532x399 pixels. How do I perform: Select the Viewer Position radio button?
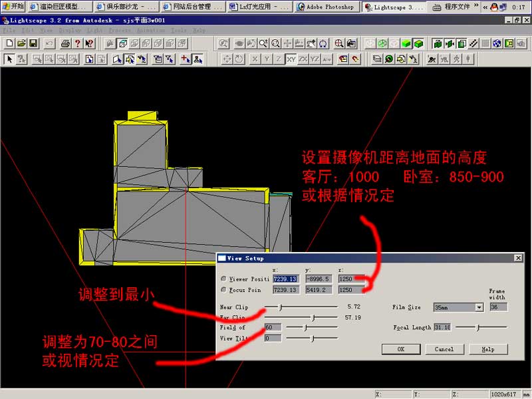[x=223, y=279]
